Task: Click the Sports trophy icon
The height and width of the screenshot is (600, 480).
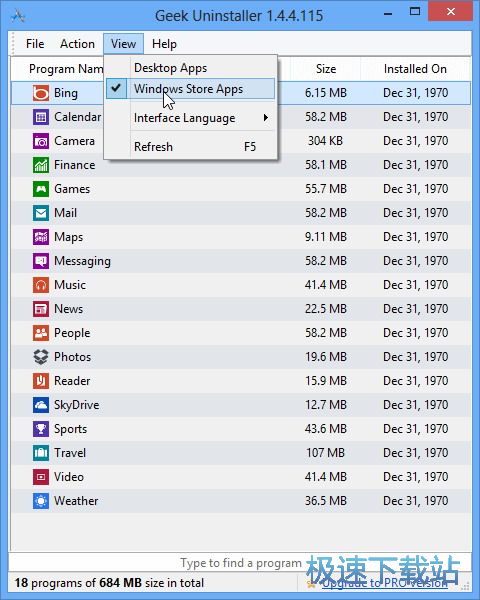Action: tap(41, 429)
